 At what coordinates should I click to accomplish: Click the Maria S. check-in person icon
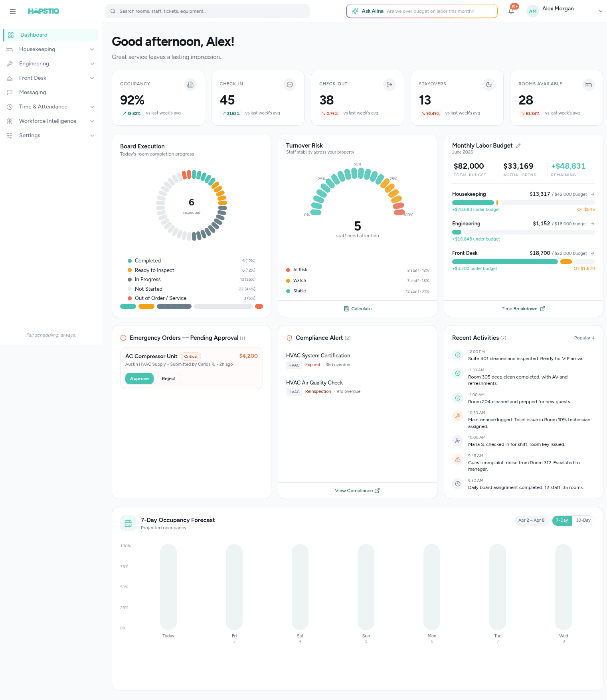(458, 441)
